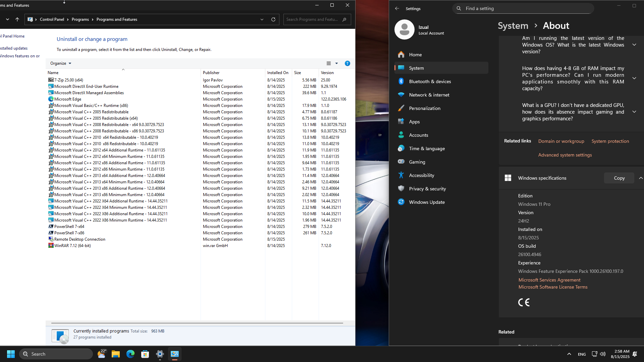The image size is (644, 362).
Task: Open File Explorer from taskbar
Action: click(116, 354)
